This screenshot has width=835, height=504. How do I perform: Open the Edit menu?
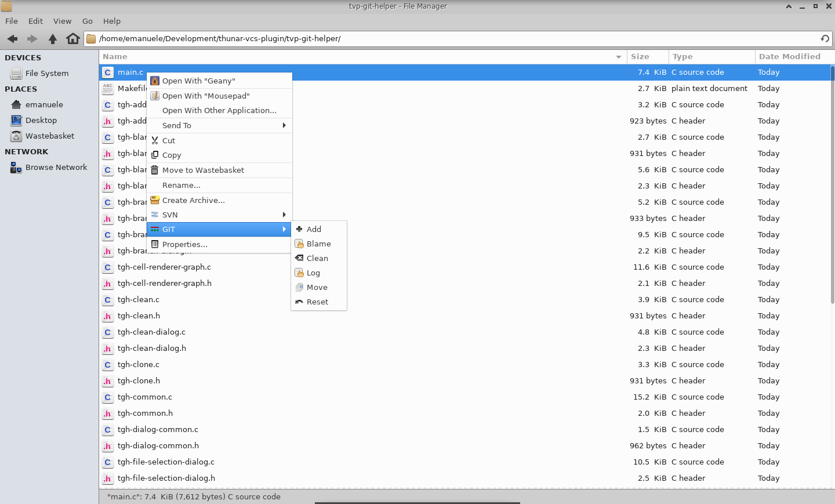[35, 21]
